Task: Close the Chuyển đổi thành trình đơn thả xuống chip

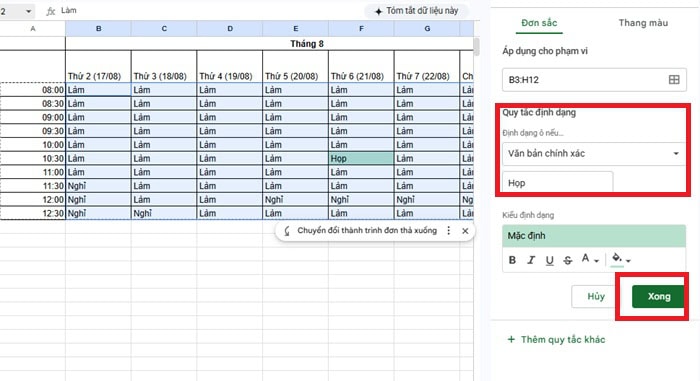Action: [465, 231]
